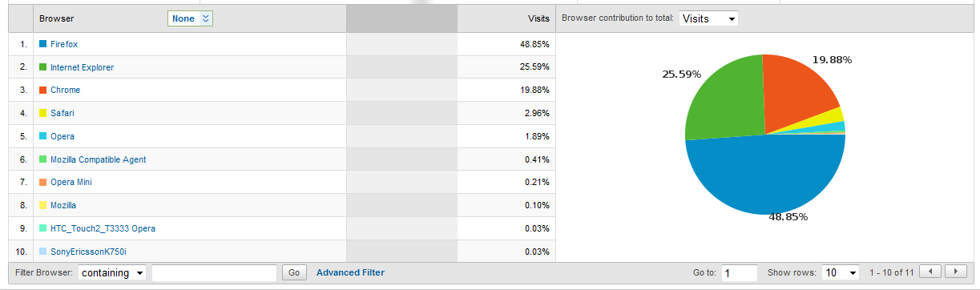The image size is (980, 290).
Task: Open the Visits contribution dropdown
Action: coord(708,18)
